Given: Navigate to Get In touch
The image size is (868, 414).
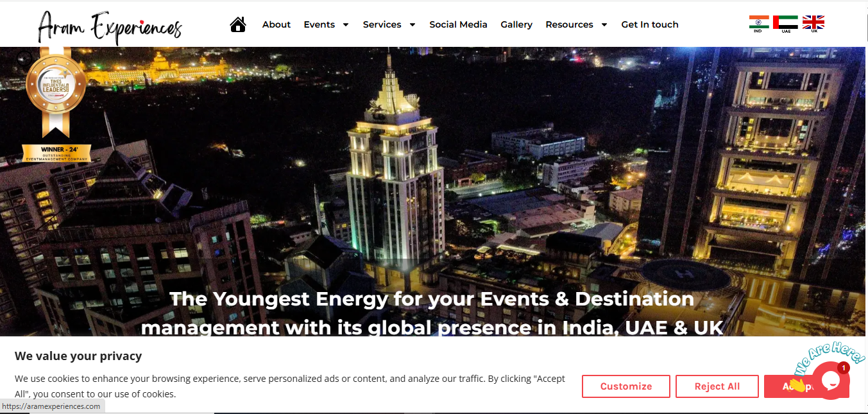Looking at the screenshot, I should [x=650, y=24].
